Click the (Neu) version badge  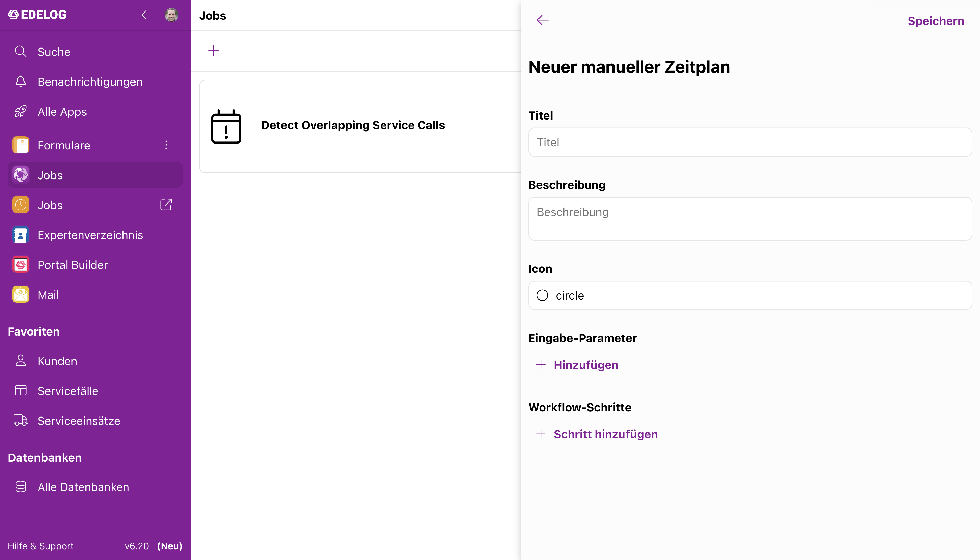tap(170, 546)
